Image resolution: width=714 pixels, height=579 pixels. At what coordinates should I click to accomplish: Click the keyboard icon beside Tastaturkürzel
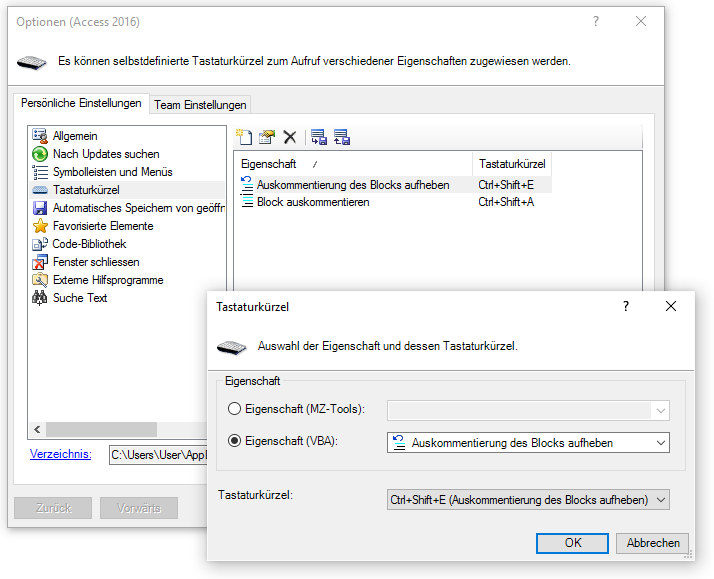coord(40,190)
